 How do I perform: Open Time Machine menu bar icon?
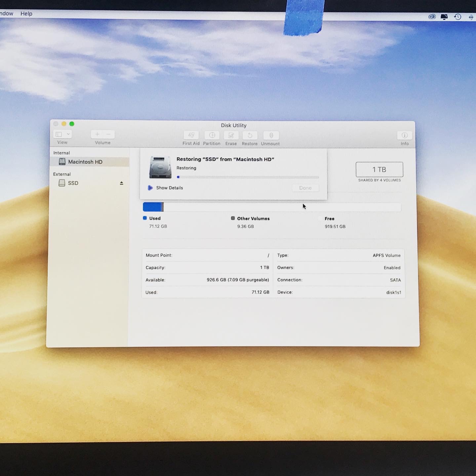pos(457,17)
